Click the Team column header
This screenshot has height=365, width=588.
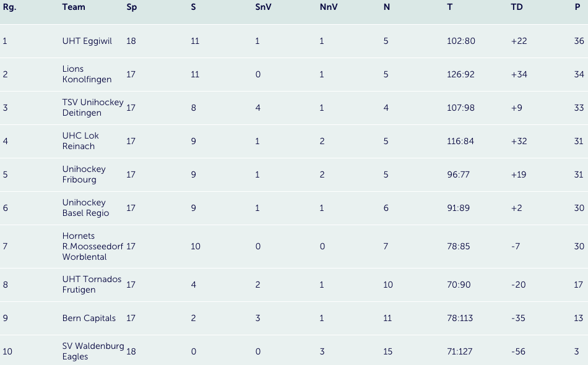pos(74,7)
